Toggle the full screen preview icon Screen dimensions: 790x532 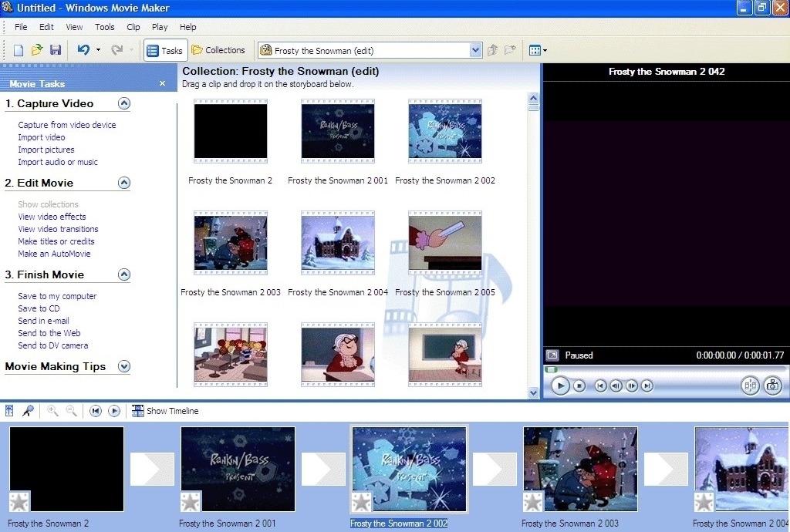point(552,355)
